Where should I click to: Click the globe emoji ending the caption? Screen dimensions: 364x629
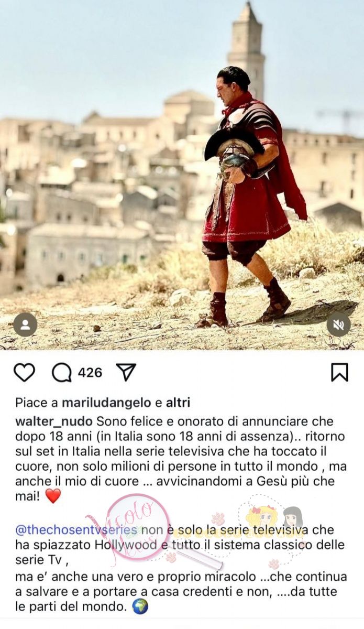[x=140, y=606]
